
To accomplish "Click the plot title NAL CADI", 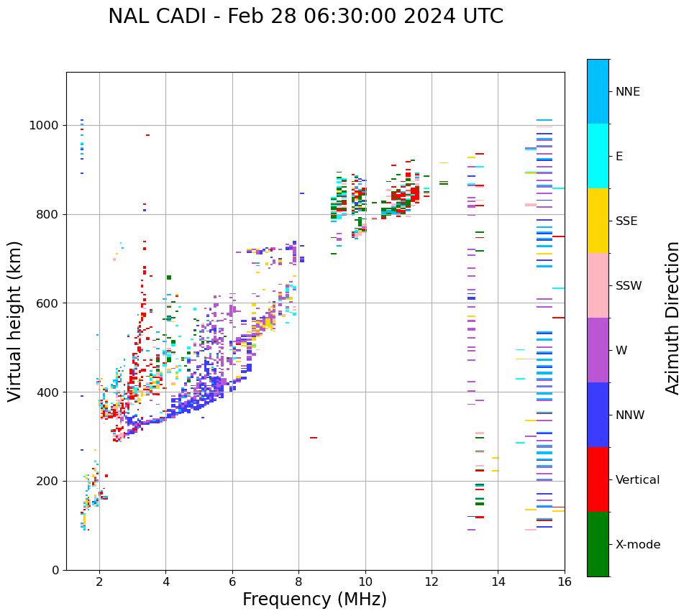I will (x=306, y=17).
